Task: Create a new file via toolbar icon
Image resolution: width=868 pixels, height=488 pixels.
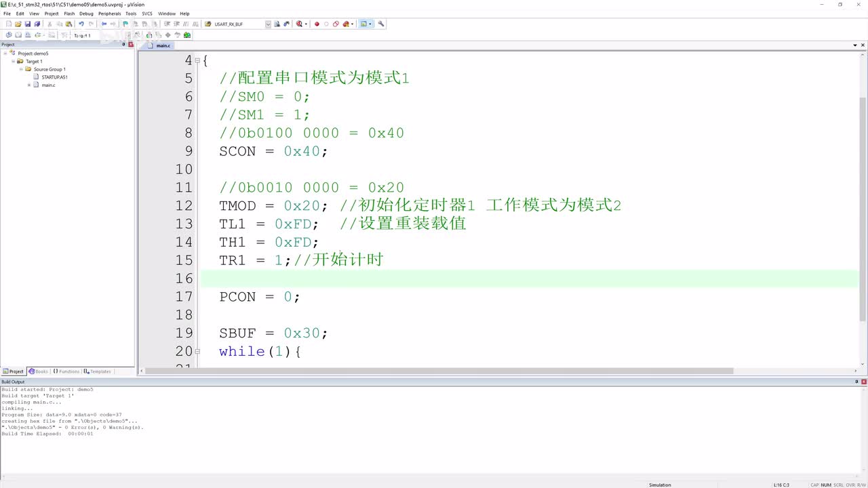Action: [x=9, y=24]
